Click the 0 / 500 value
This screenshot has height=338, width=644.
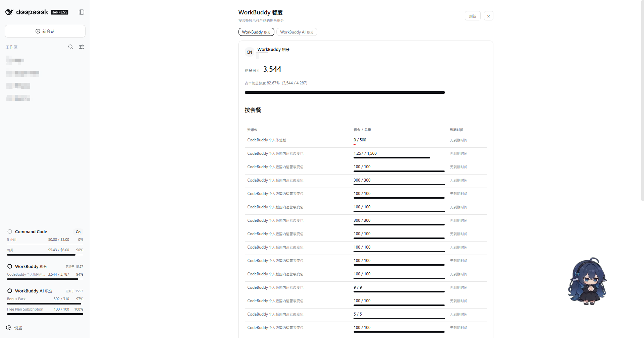360,140
